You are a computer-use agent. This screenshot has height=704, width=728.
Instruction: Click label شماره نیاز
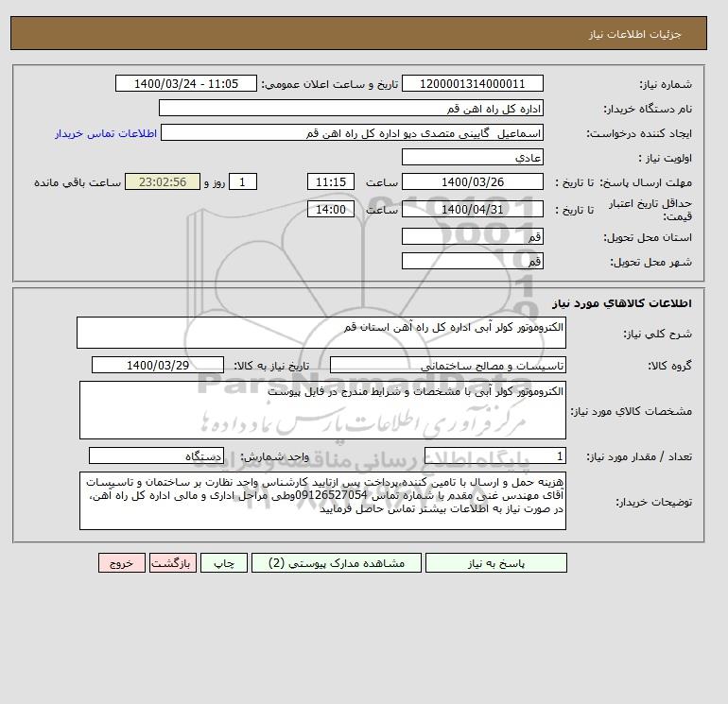tap(666, 84)
